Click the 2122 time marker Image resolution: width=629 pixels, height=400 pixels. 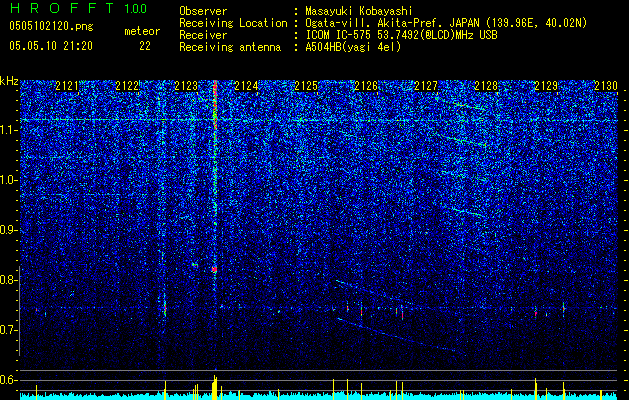pyautogui.click(x=127, y=86)
